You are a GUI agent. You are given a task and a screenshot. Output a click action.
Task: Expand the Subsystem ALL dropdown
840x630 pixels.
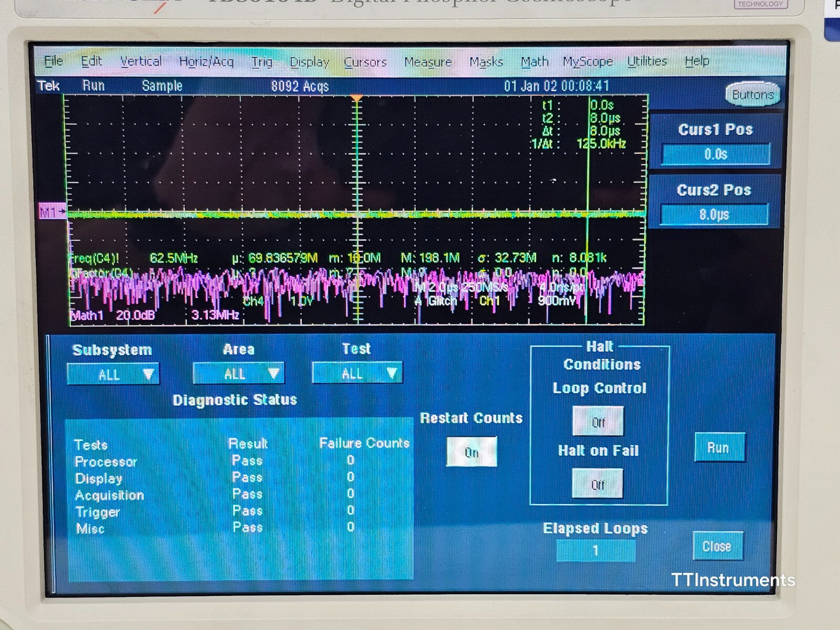point(112,374)
